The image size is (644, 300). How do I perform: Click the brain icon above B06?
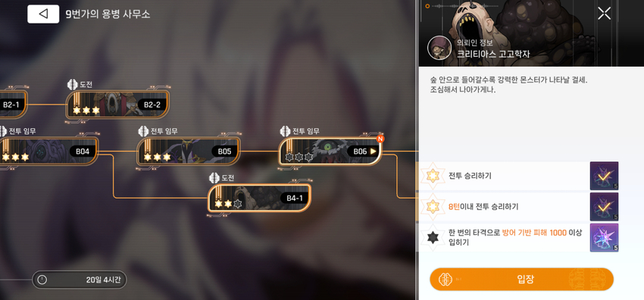click(285, 131)
